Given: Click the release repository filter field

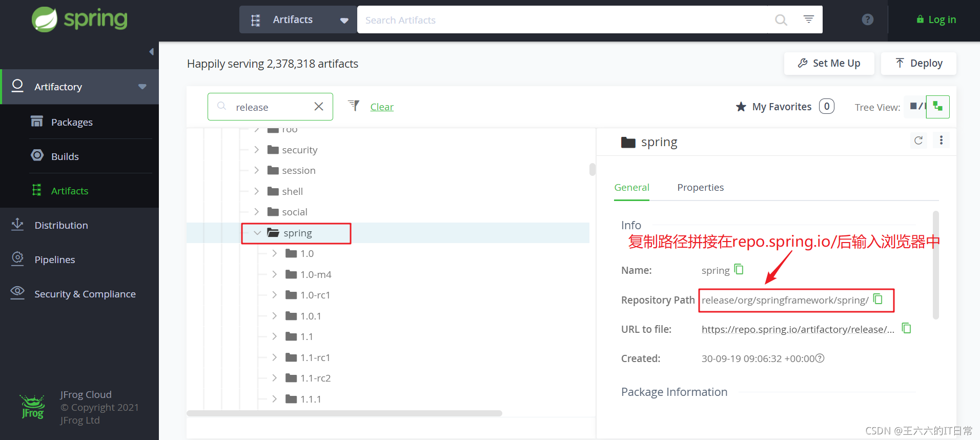Looking at the screenshot, I should pos(270,107).
